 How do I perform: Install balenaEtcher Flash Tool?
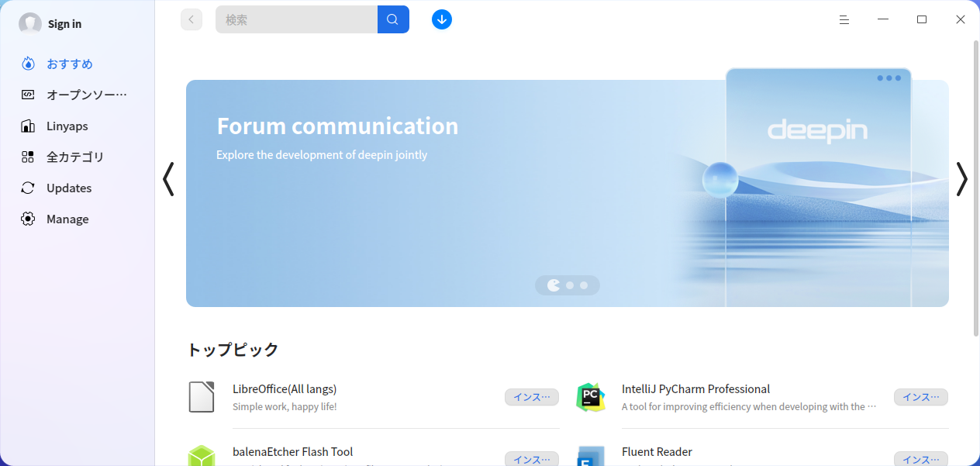[x=532, y=459]
